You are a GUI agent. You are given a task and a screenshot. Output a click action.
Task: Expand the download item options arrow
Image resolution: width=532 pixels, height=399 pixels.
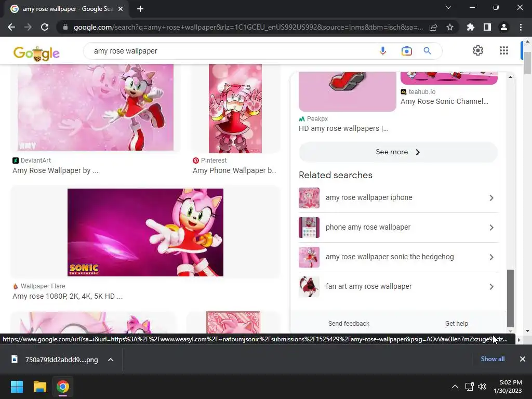pyautogui.click(x=111, y=360)
